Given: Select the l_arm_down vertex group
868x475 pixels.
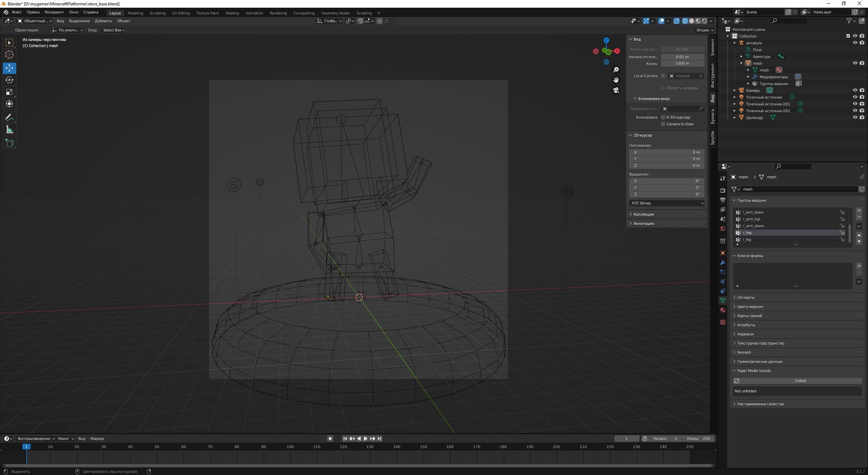Looking at the screenshot, I should point(753,212).
